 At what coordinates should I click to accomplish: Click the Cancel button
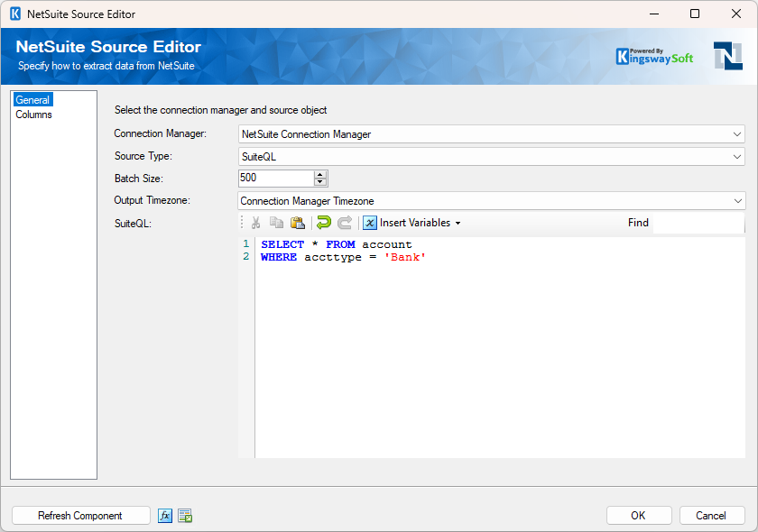(x=712, y=516)
